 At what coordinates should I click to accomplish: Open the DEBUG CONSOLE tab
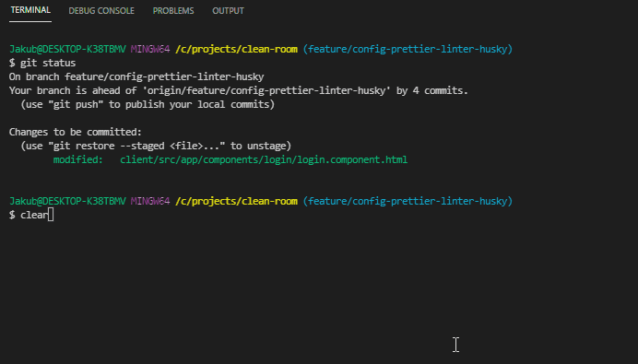click(101, 11)
